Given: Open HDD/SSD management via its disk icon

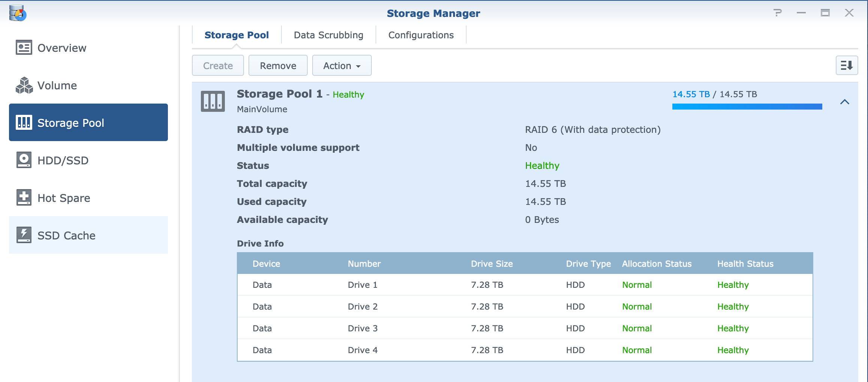Looking at the screenshot, I should pos(23,160).
